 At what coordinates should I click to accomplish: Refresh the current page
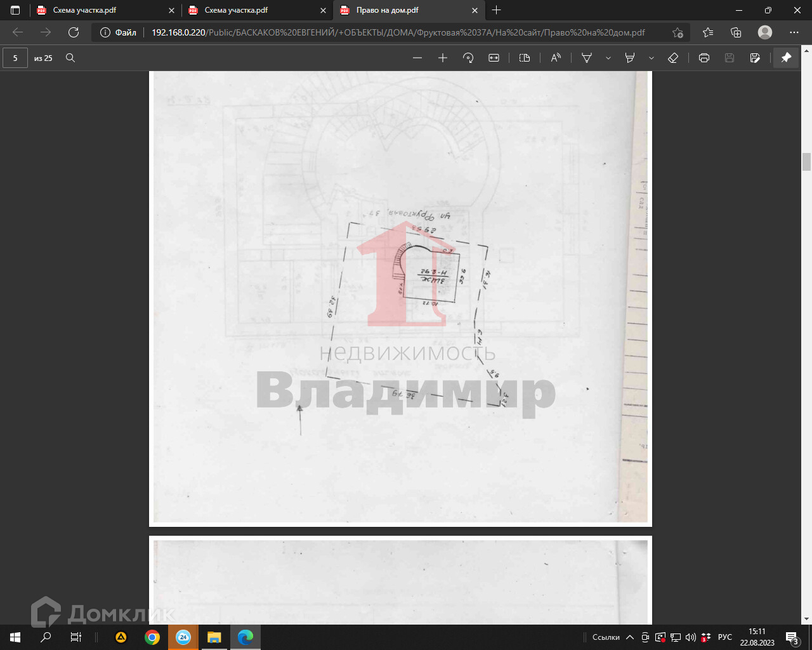(74, 32)
